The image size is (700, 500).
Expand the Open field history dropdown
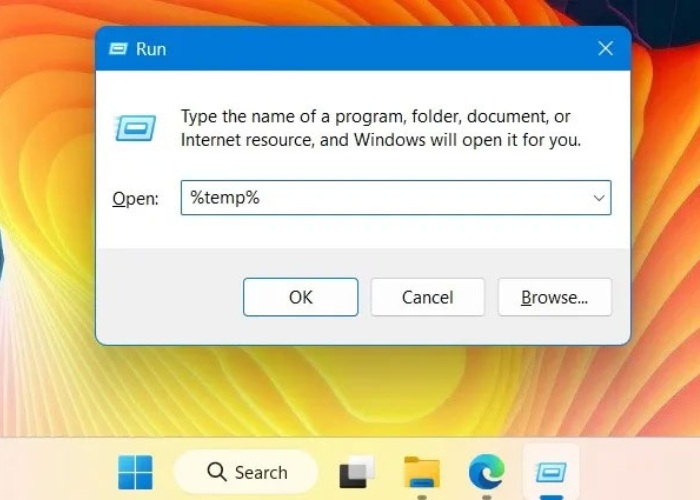coord(599,198)
